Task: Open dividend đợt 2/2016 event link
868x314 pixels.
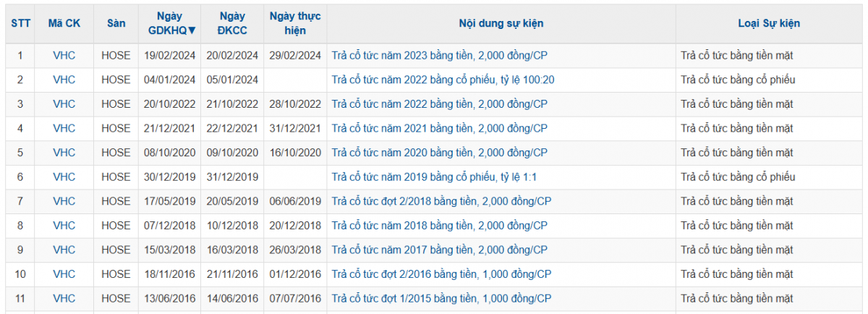Action: point(441,274)
